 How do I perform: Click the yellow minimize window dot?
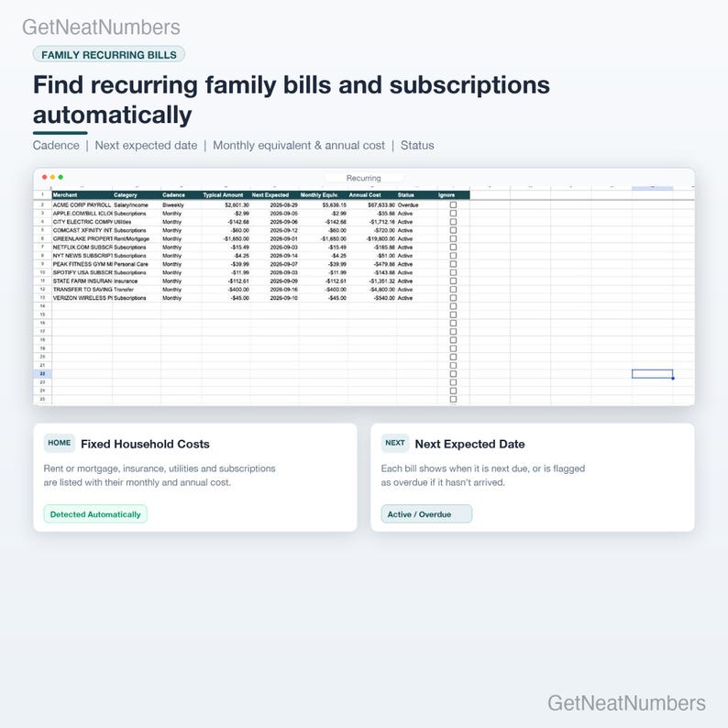[52, 177]
